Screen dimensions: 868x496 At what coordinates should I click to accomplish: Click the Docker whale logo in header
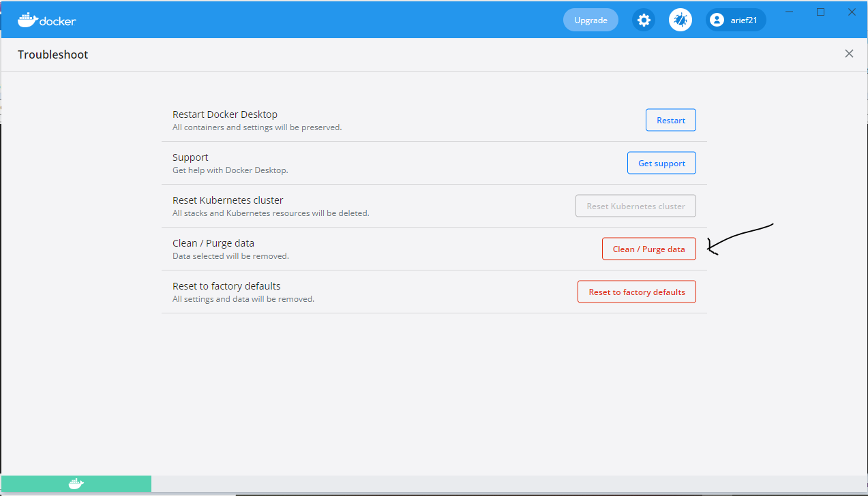[46, 20]
